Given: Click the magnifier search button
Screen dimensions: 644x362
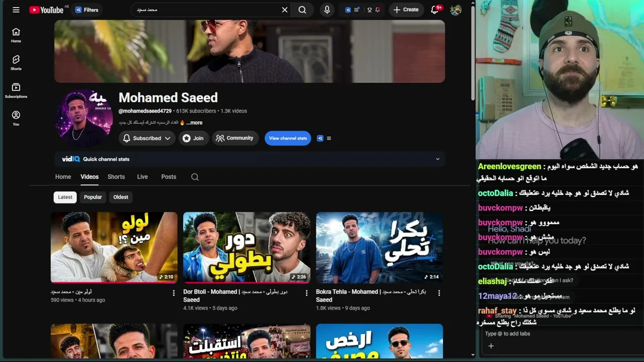Looking at the screenshot, I should point(302,10).
